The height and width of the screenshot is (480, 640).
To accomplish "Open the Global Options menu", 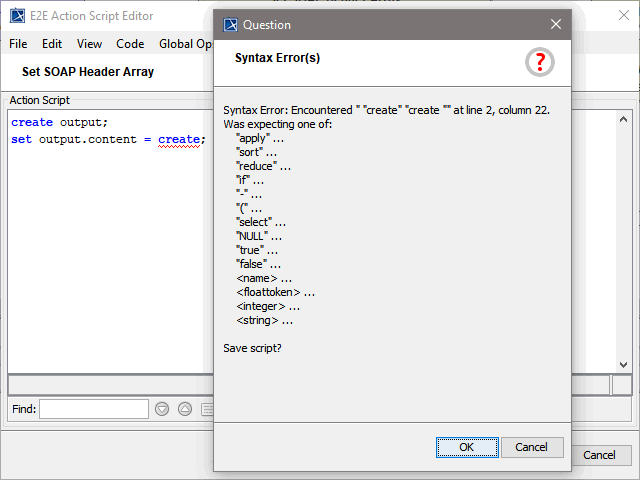I will pos(185,44).
